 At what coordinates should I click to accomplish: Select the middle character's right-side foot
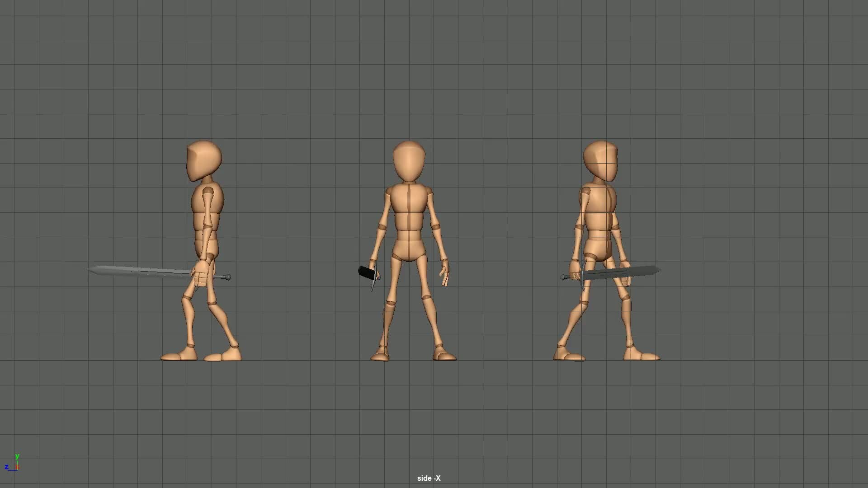pyautogui.click(x=444, y=355)
